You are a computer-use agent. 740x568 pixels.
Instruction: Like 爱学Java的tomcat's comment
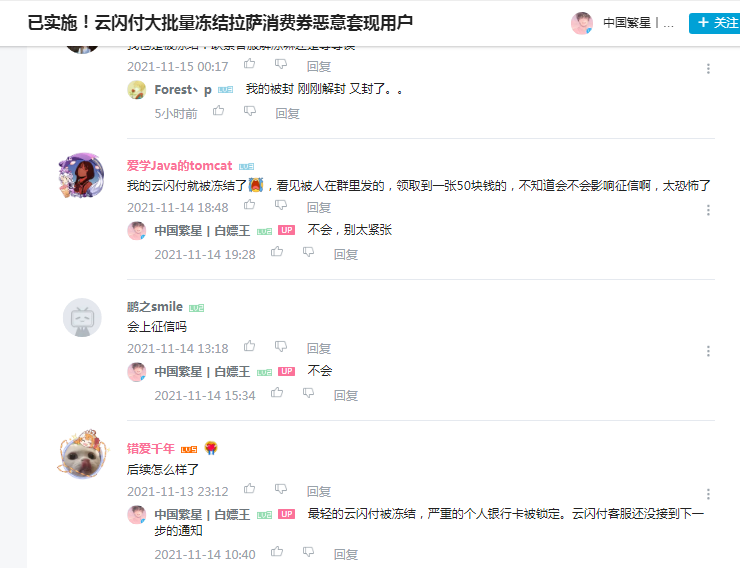point(250,205)
